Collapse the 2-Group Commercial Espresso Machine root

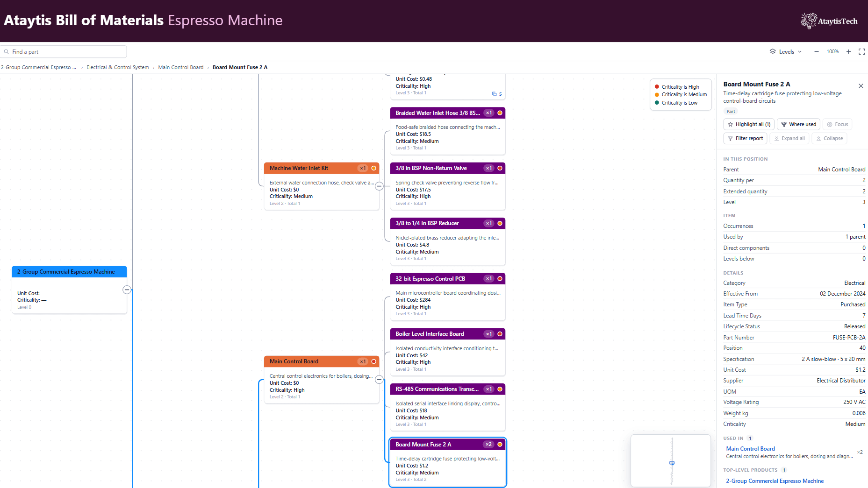coord(127,290)
